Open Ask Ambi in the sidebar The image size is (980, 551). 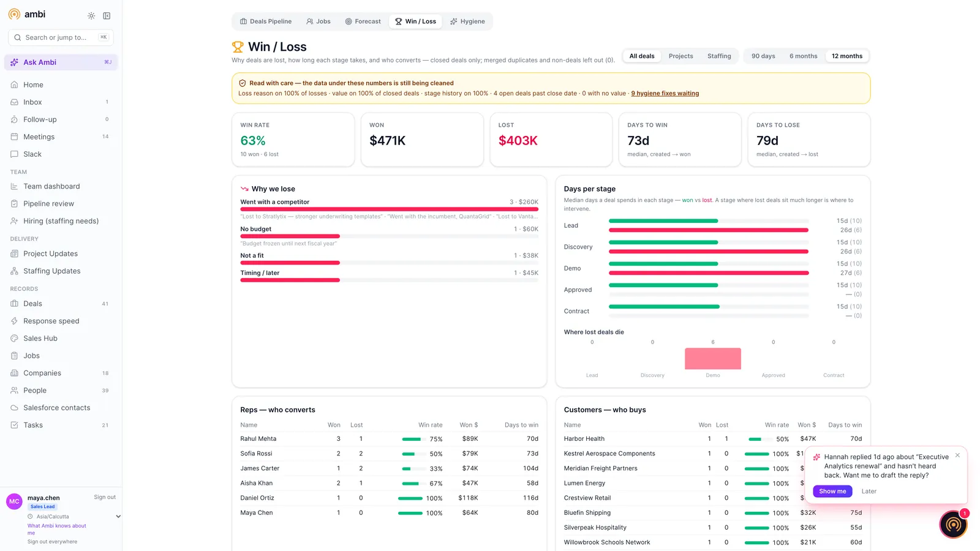(x=61, y=62)
